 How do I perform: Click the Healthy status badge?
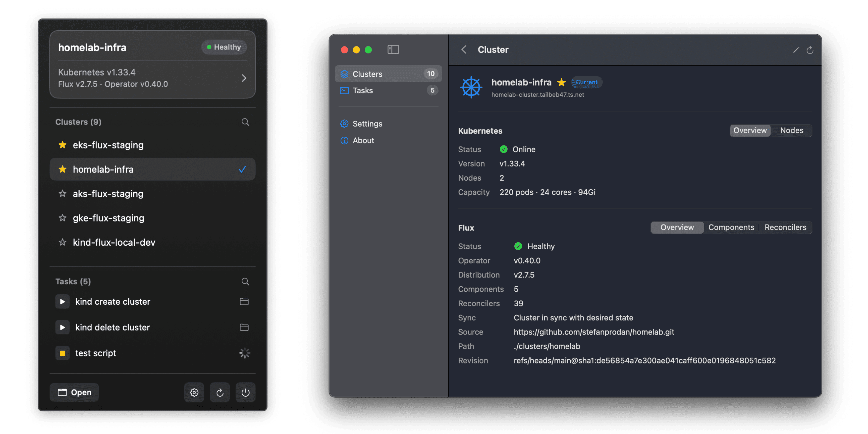pyautogui.click(x=224, y=47)
